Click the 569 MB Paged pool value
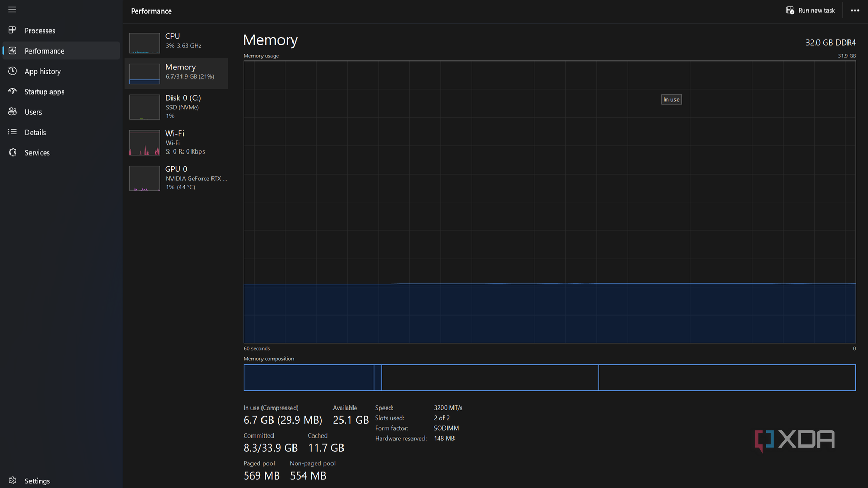868x488 pixels. pyautogui.click(x=261, y=476)
